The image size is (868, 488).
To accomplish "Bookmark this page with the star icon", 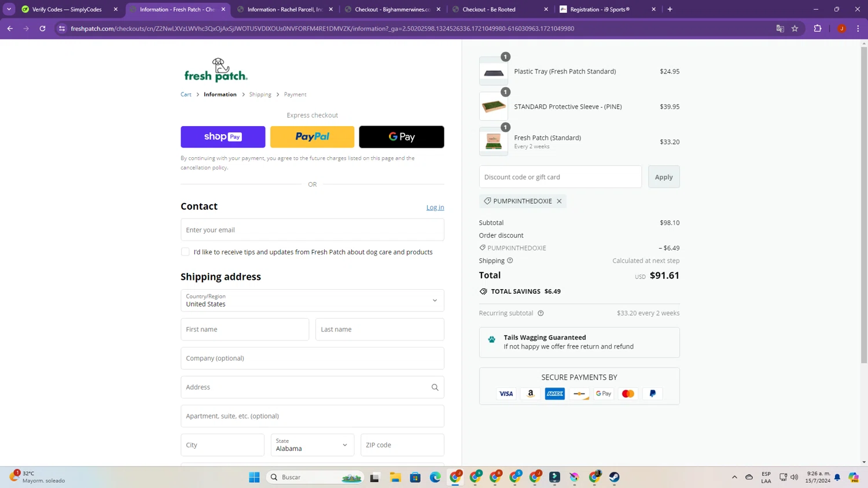I will 795,28.
